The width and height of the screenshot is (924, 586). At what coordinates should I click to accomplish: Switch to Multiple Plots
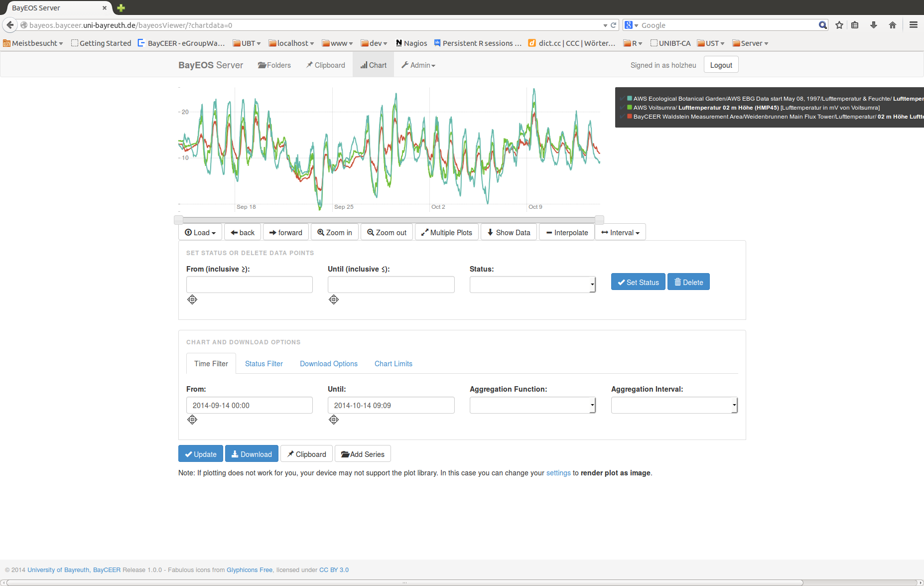(447, 233)
